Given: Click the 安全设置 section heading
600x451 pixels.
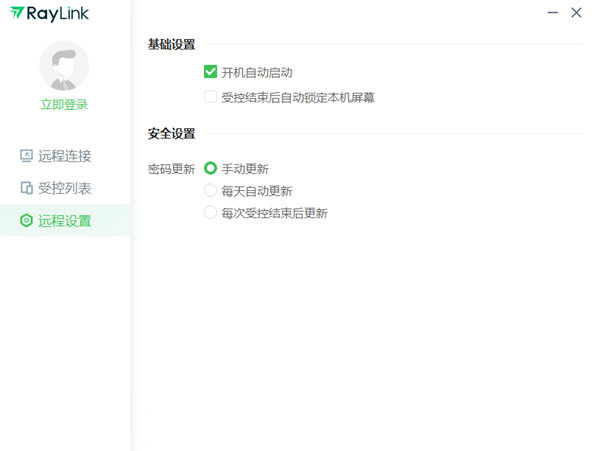Looking at the screenshot, I should (171, 133).
